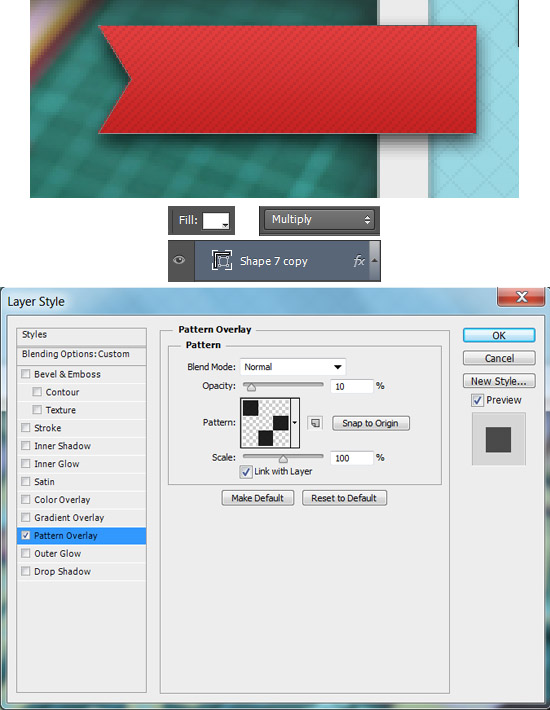Viewport: 550px width, 710px height.
Task: Click the pattern preview swatch
Action: click(265, 423)
